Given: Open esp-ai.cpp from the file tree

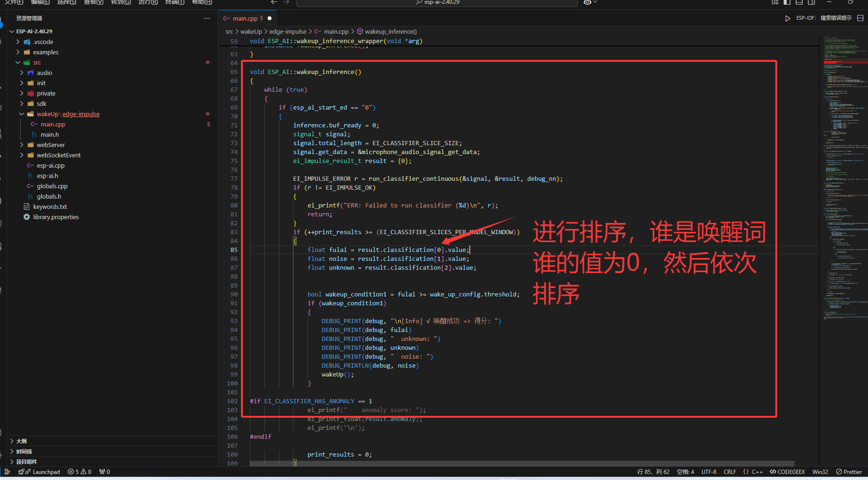Looking at the screenshot, I should tap(51, 165).
